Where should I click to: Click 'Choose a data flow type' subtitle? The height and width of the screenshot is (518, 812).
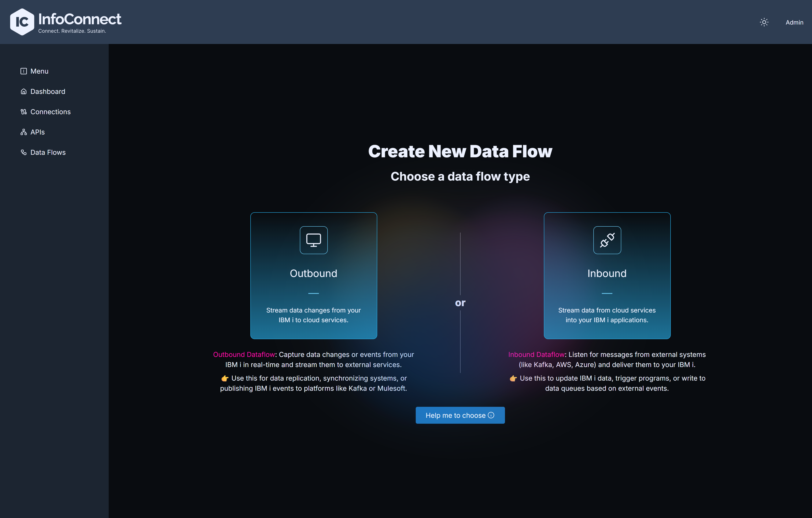coord(460,176)
